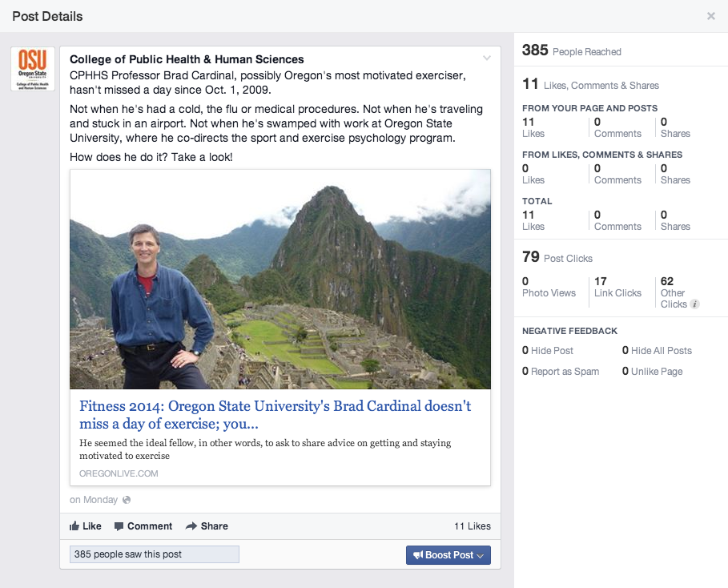Click the article description snippet

(265, 449)
